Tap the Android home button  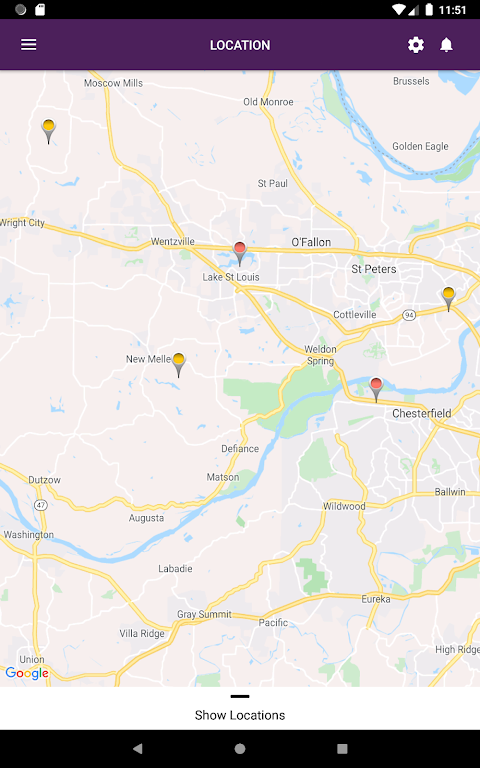tap(240, 748)
